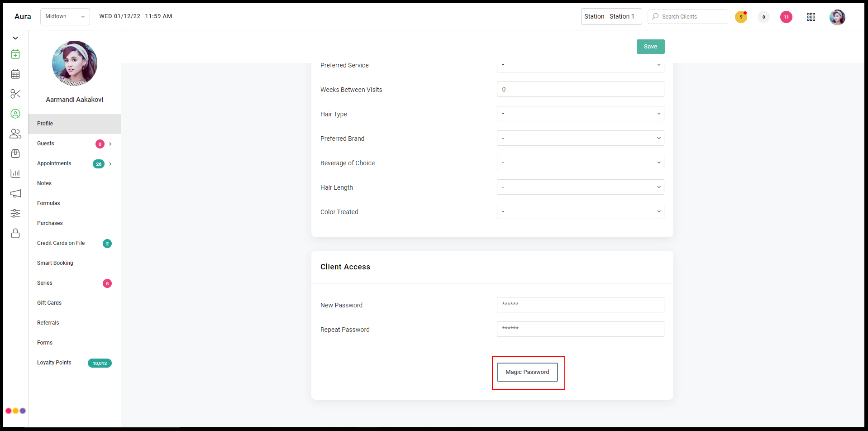Open the new appointment calendar-plus icon
The width and height of the screenshot is (868, 431).
click(15, 54)
